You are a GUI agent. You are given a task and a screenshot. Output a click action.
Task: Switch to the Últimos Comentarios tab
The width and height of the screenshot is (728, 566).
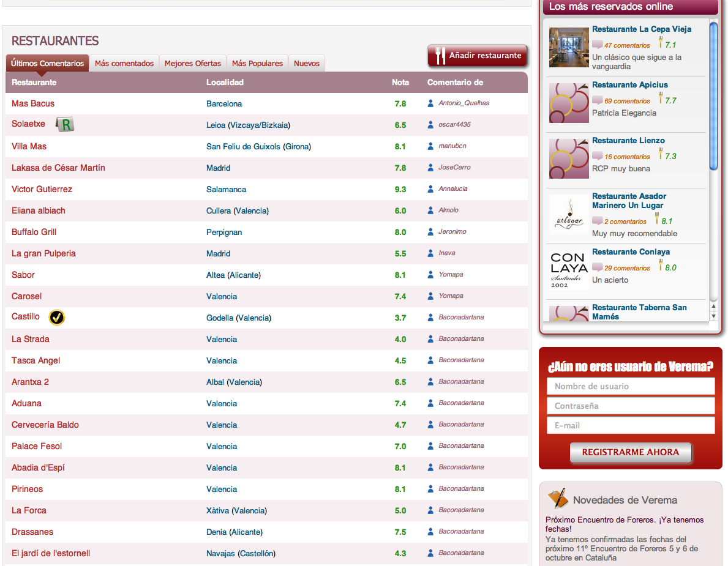[x=47, y=63]
